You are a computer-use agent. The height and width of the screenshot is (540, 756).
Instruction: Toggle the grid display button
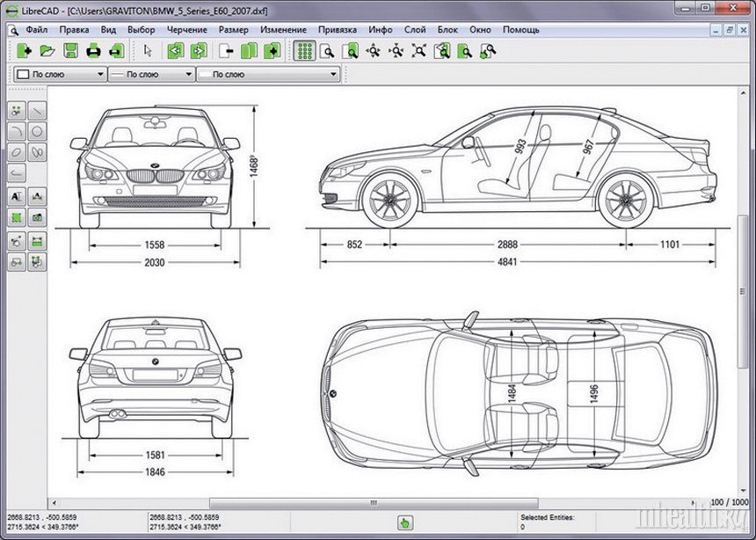tap(305, 51)
